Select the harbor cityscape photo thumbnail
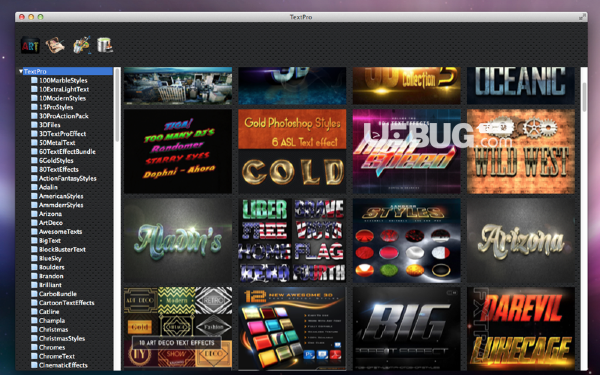600x375 pixels. 178,85
